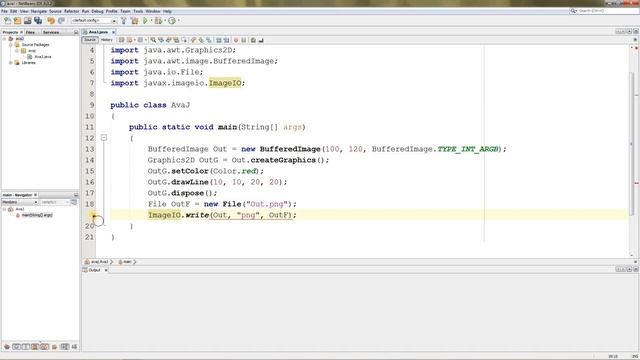Expand Source Packages node in Projects tree

click(11, 44)
